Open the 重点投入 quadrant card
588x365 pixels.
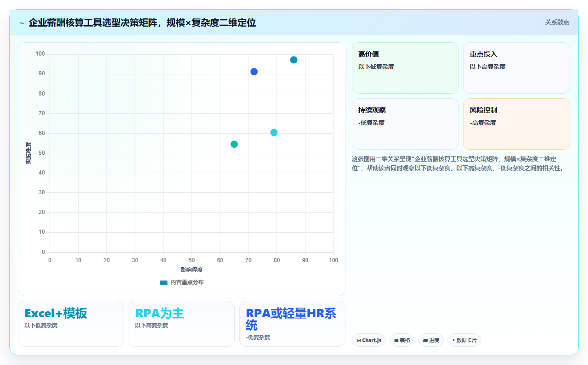(x=516, y=68)
